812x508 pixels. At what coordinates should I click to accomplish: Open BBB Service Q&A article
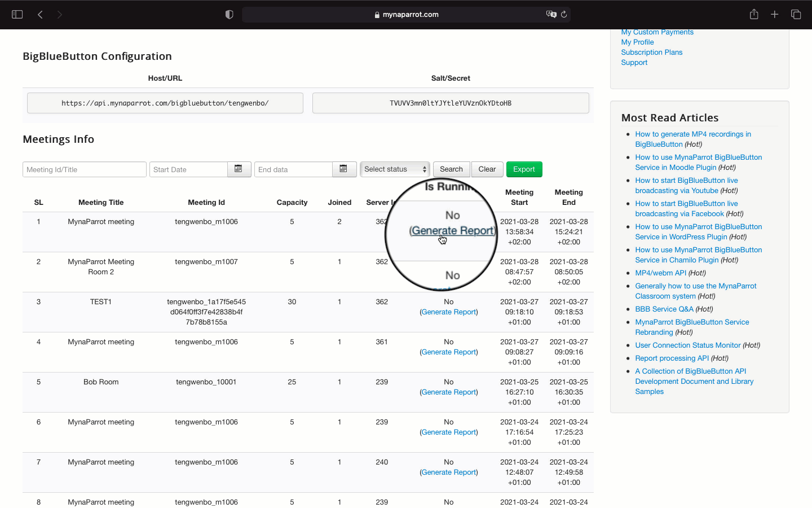click(664, 309)
